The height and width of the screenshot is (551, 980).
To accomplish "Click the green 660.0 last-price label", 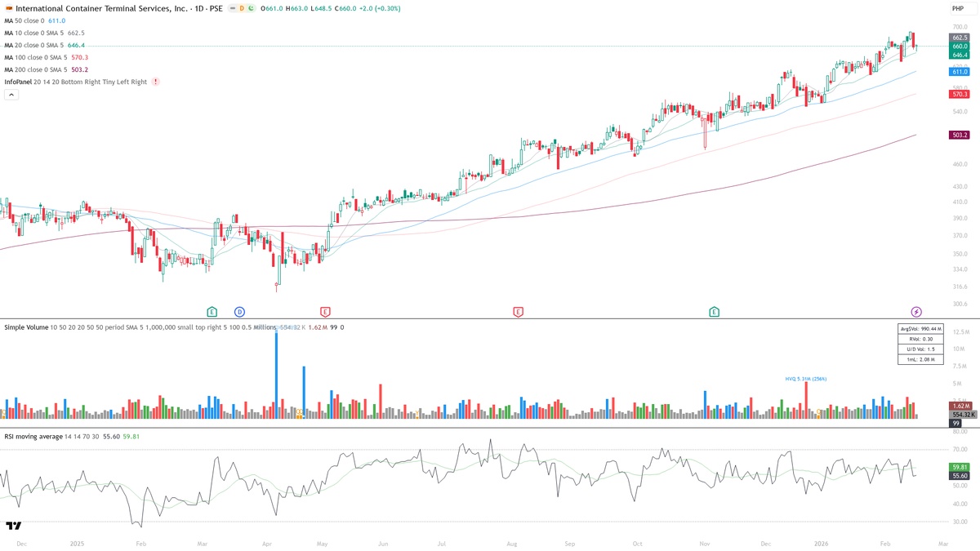I will click(x=960, y=47).
